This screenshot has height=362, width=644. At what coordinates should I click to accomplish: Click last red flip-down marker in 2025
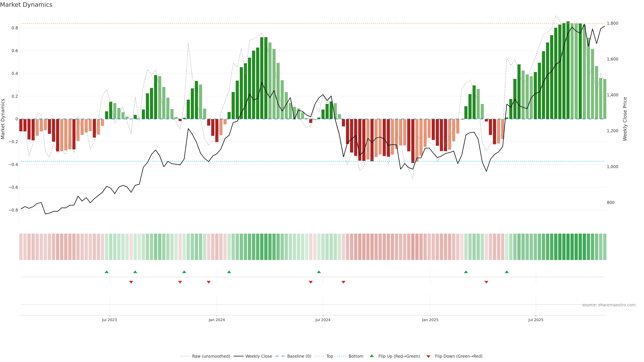point(486,282)
